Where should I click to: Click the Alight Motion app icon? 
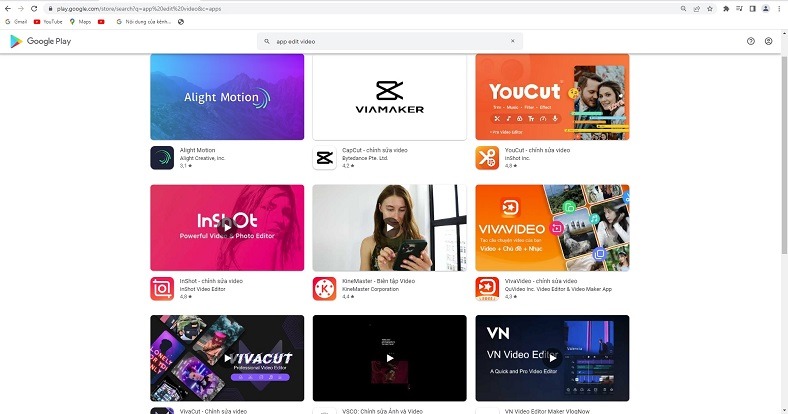click(162, 158)
